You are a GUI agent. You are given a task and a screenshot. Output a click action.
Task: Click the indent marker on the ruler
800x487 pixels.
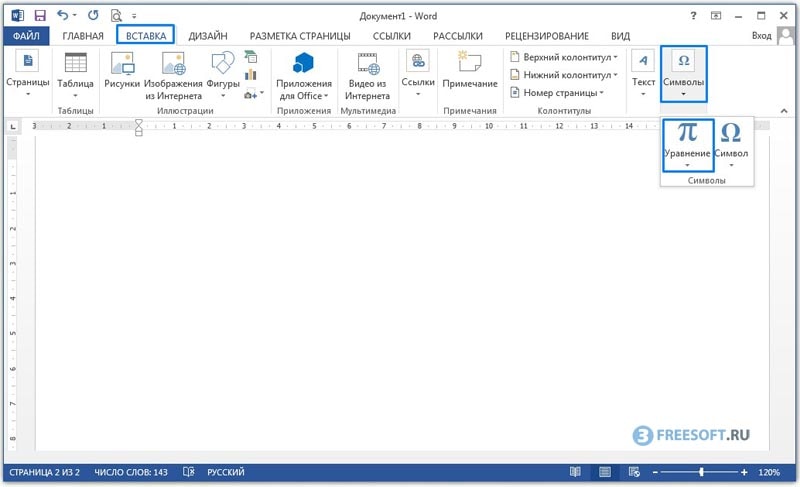138,127
